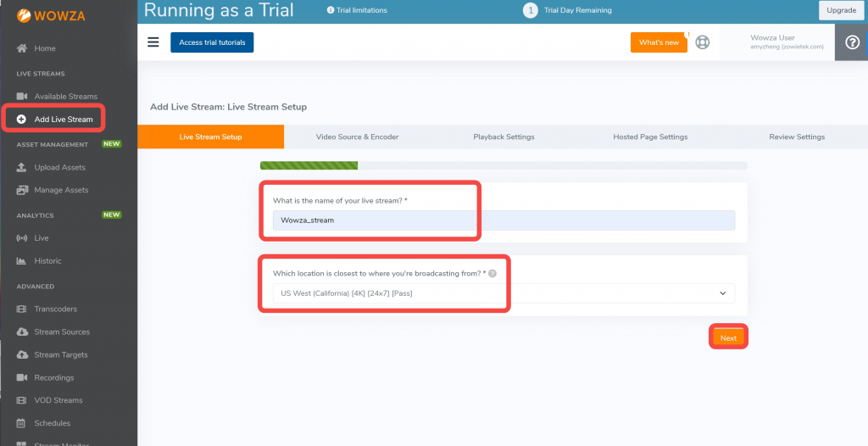Switch to Live Stream Setup tab
This screenshot has height=446, width=868.
pyautogui.click(x=210, y=137)
